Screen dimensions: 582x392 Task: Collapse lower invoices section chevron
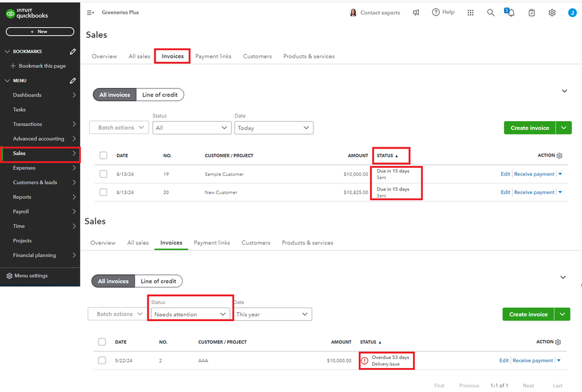click(563, 277)
